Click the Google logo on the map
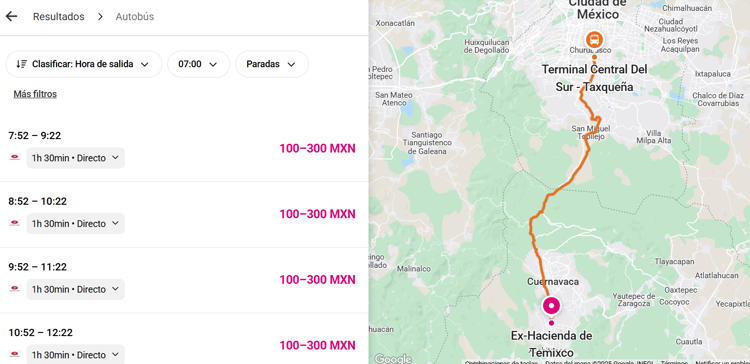The height and width of the screenshot is (364, 750). coord(392,359)
